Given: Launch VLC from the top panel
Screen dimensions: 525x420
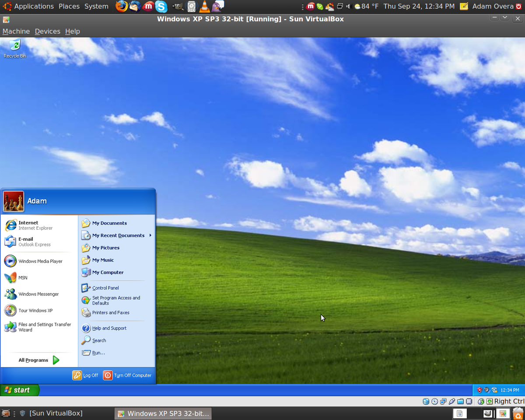Looking at the screenshot, I should [x=204, y=7].
